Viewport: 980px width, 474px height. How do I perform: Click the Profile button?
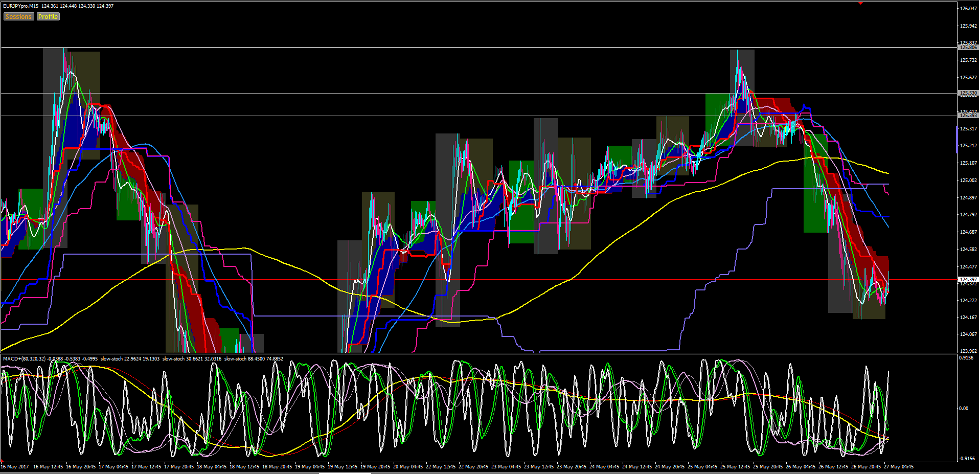(x=48, y=17)
